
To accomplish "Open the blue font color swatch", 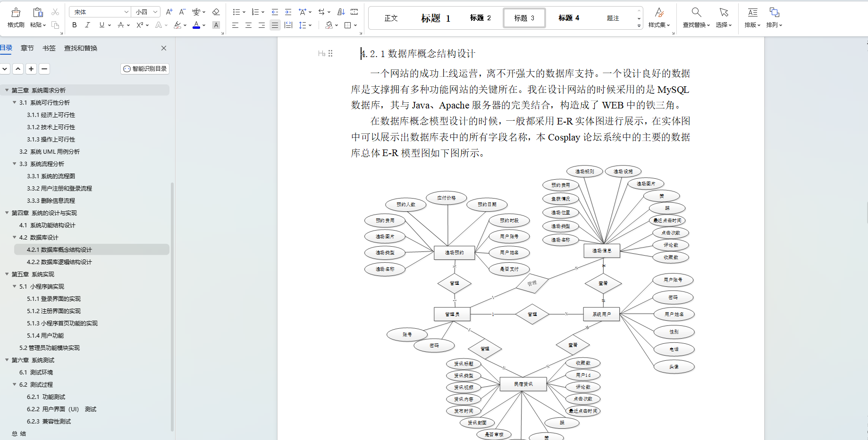I will [196, 25].
